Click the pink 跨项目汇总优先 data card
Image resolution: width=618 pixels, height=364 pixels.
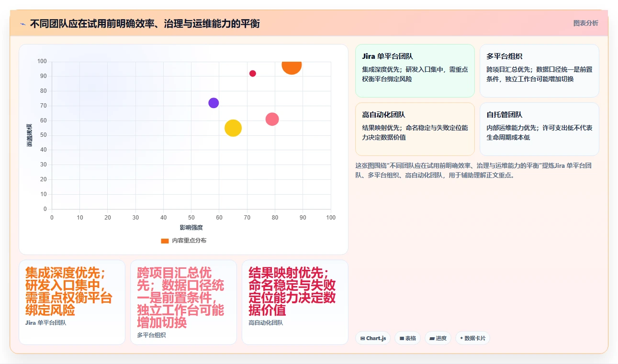coord(183,302)
